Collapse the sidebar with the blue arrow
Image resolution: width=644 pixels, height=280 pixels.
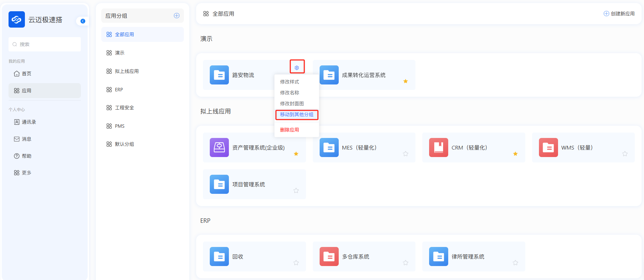[x=83, y=21]
